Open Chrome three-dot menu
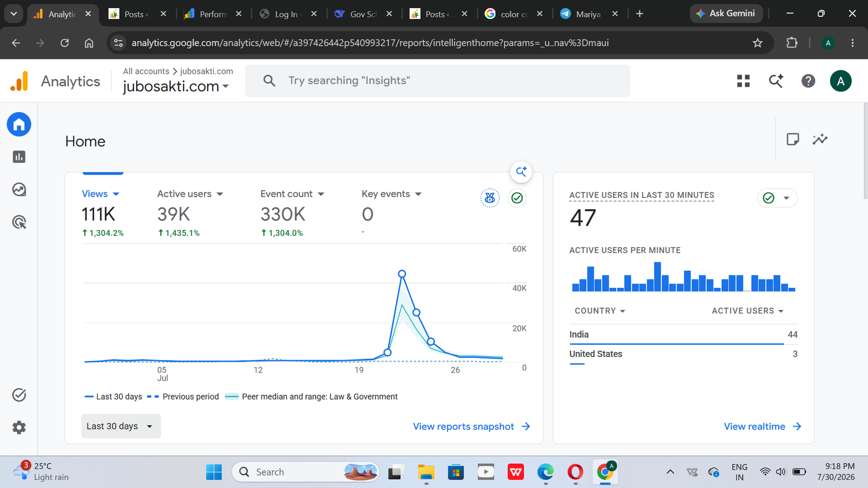 point(852,43)
